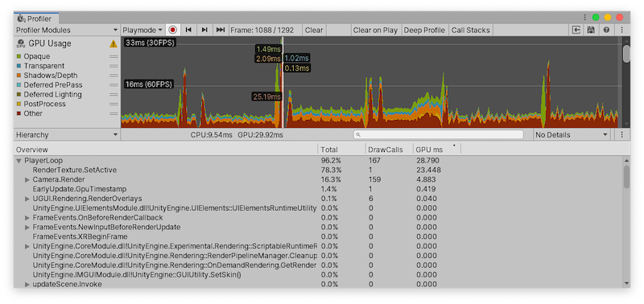Grab the reorder handle beside Deferred Lighting
The image size is (644, 304).
click(x=114, y=94)
